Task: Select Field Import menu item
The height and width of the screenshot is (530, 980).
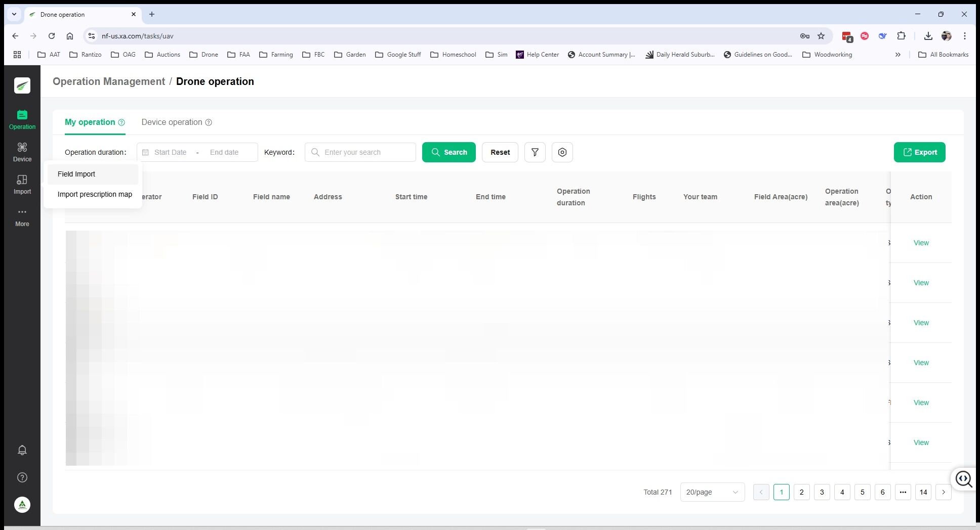Action: click(x=93, y=174)
